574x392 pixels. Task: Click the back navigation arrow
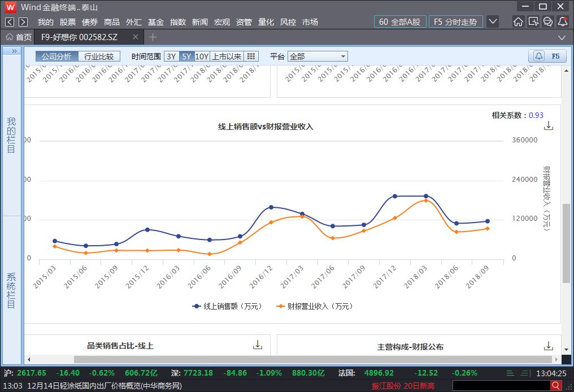coord(10,22)
